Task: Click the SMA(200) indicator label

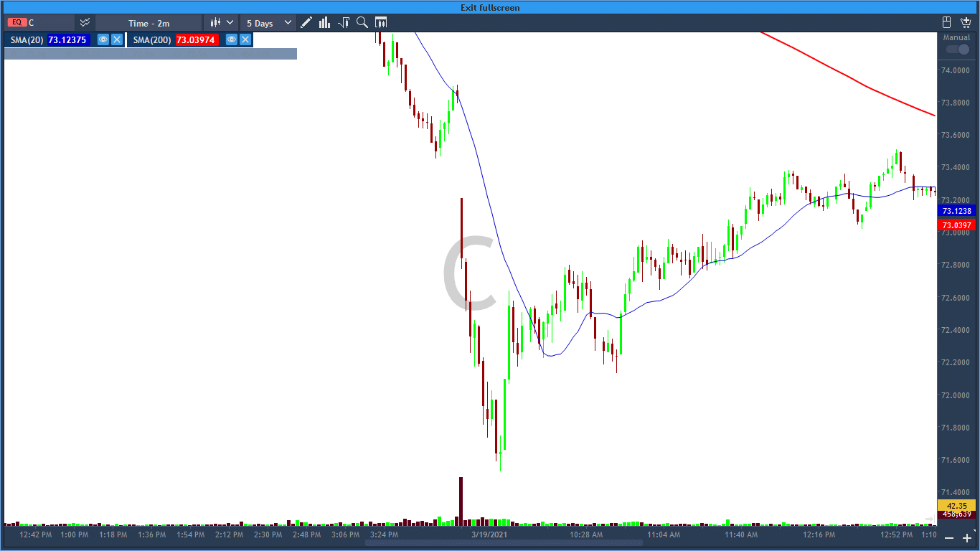Action: (x=152, y=40)
